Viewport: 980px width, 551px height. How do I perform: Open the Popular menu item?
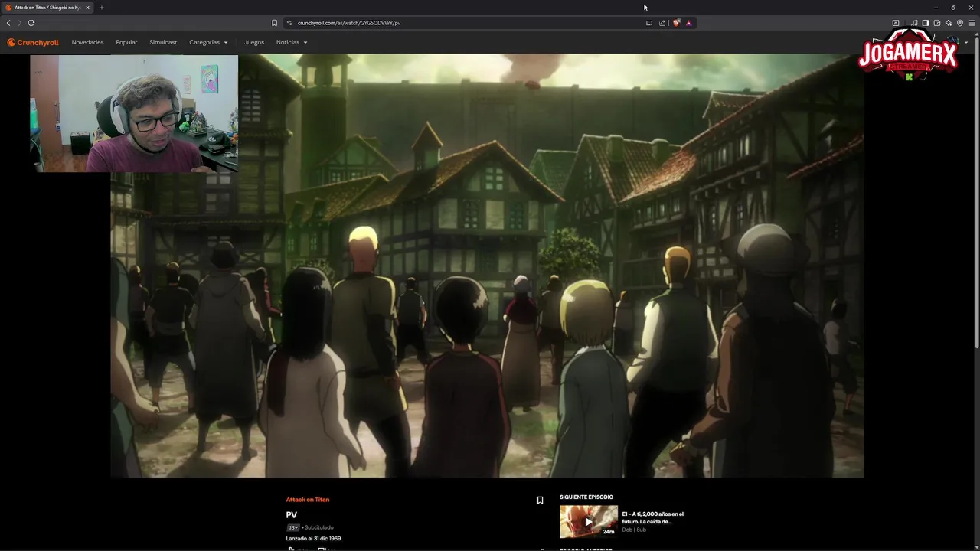(x=126, y=42)
